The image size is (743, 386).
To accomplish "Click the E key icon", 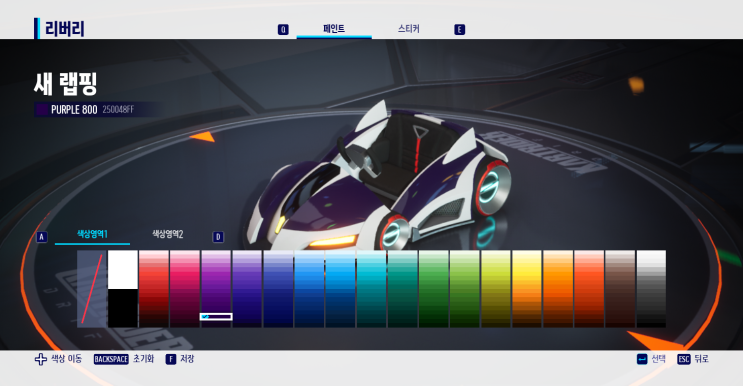I will pos(459,29).
